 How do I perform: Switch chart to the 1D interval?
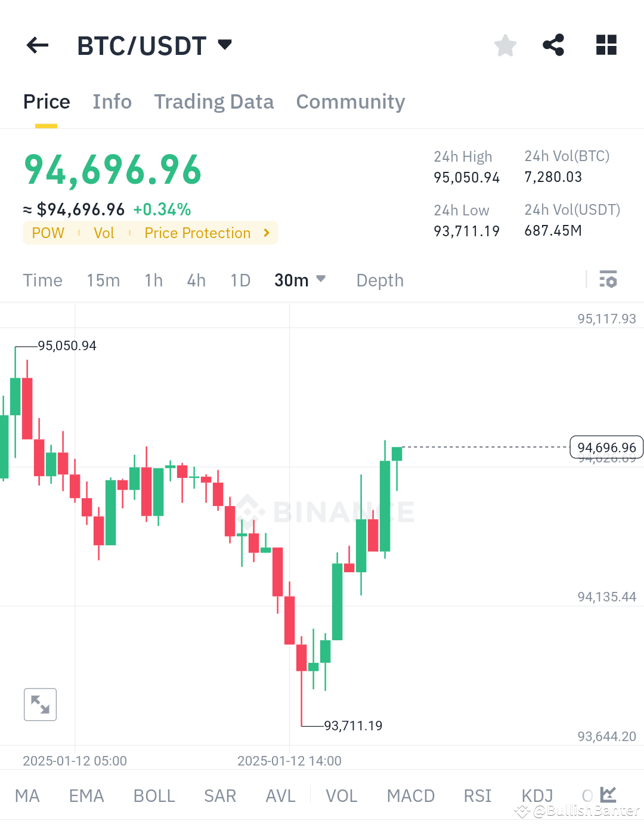(x=240, y=280)
